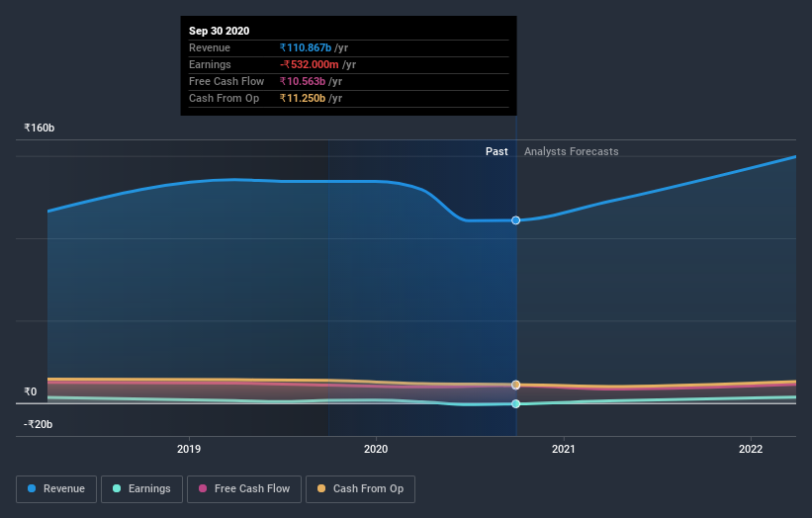Toggle the Free Cash Flow legend button

point(244,489)
